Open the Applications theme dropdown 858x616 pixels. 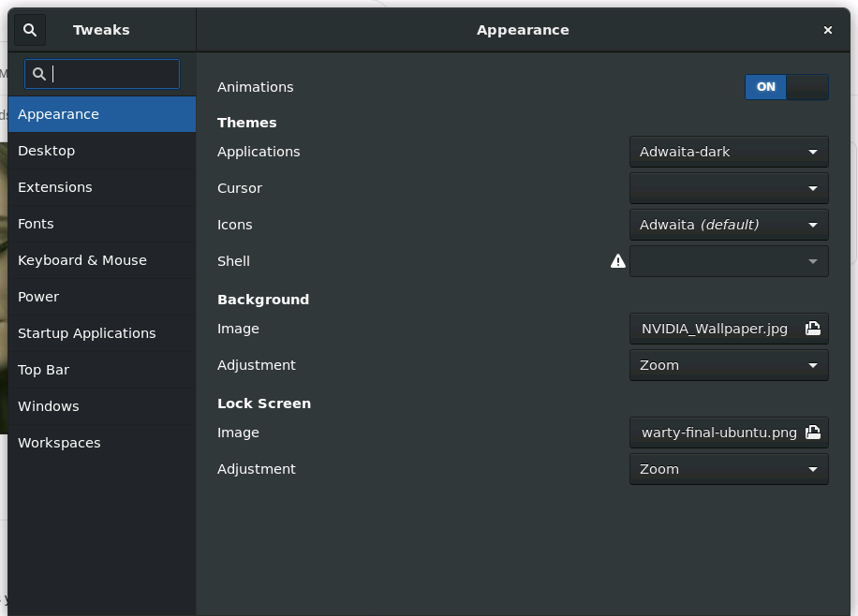729,151
